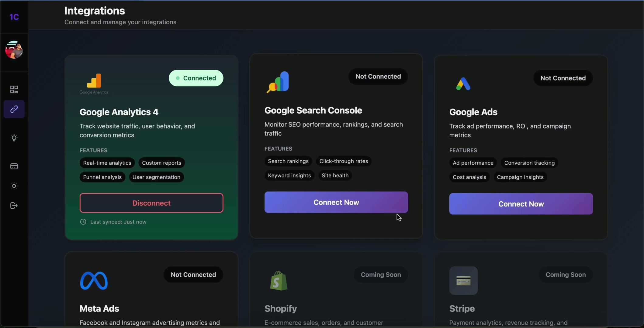Disconnect Google Analytics 4
The width and height of the screenshot is (644, 328).
[151, 203]
